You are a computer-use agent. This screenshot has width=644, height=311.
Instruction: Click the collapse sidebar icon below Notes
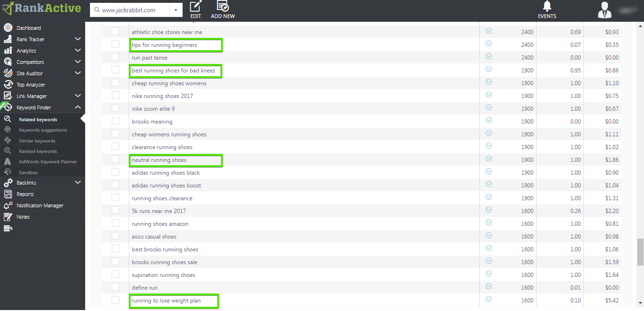pos(8,229)
